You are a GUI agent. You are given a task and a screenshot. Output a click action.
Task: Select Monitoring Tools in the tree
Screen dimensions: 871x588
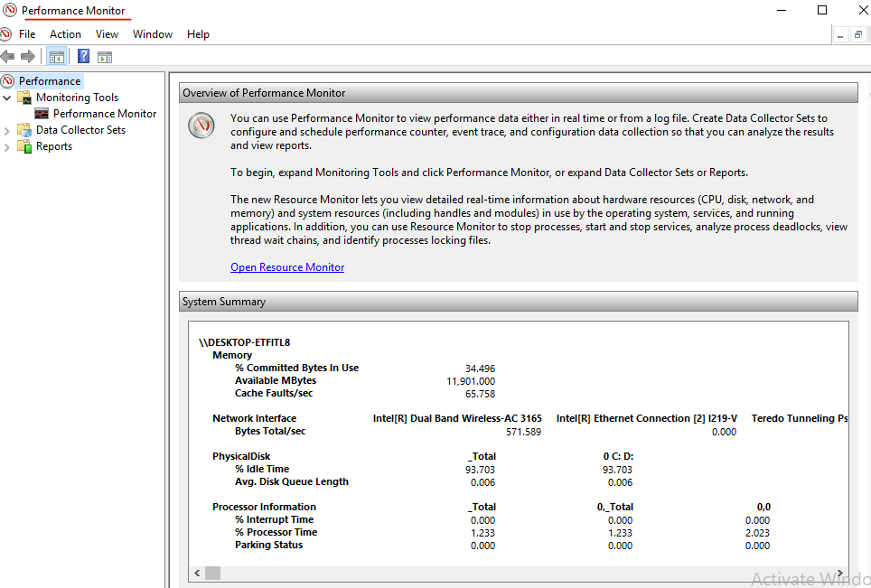point(77,98)
